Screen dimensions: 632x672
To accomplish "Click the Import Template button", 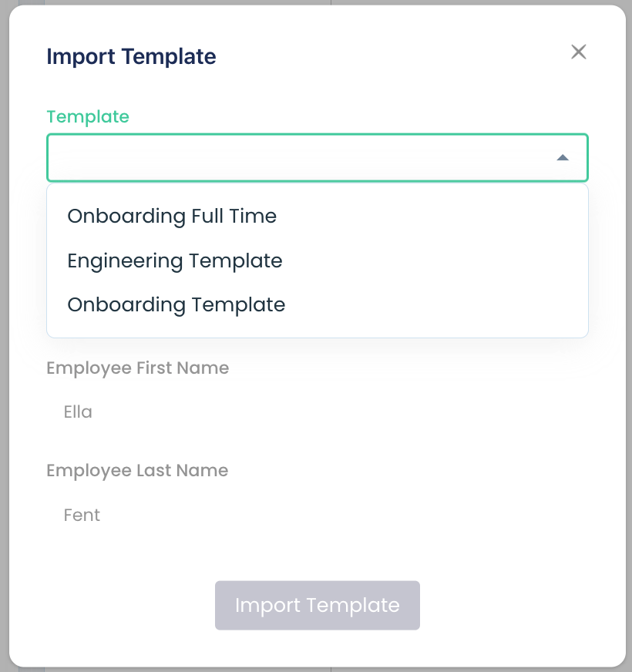I will 317,606.
